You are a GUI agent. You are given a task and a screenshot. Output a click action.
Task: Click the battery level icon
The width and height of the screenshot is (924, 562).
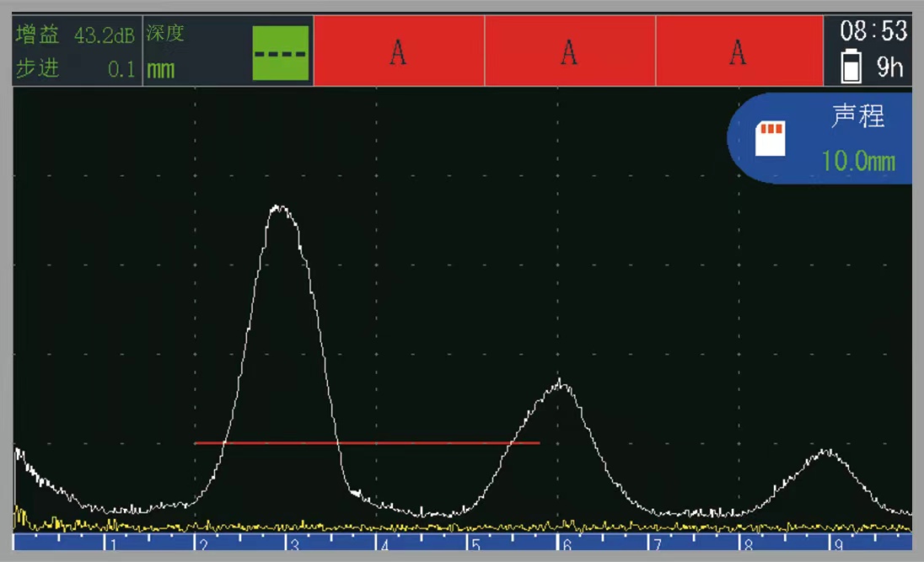click(x=851, y=67)
